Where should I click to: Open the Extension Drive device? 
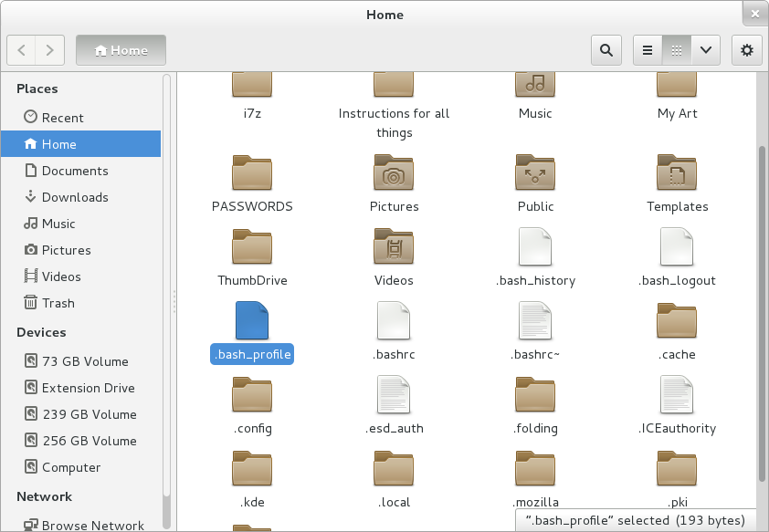(x=81, y=388)
